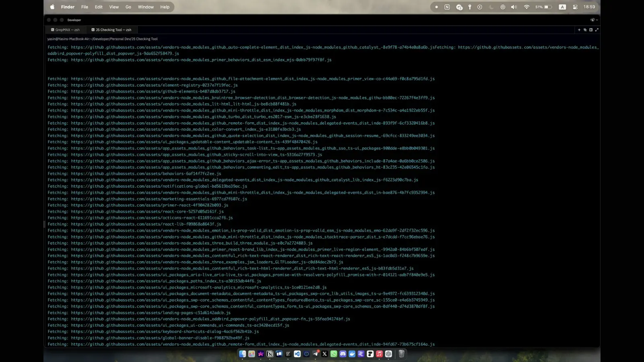Split the terminal pane with split icon
Image resolution: width=644 pixels, height=362 pixels.
pos(591,30)
